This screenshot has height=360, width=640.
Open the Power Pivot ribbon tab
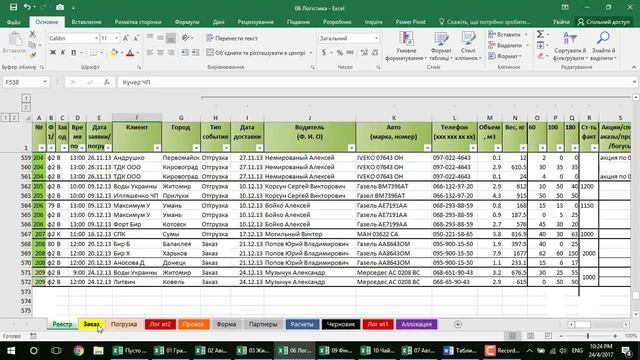pyautogui.click(x=410, y=22)
